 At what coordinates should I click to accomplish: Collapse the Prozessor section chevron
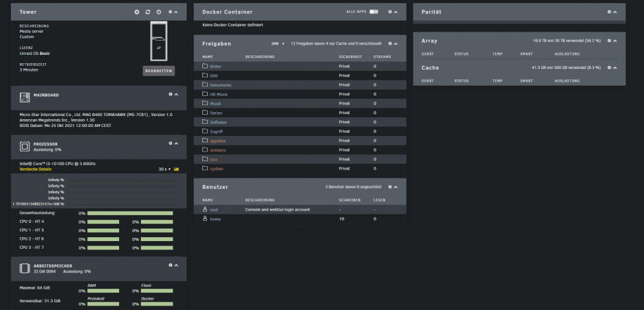(x=176, y=143)
